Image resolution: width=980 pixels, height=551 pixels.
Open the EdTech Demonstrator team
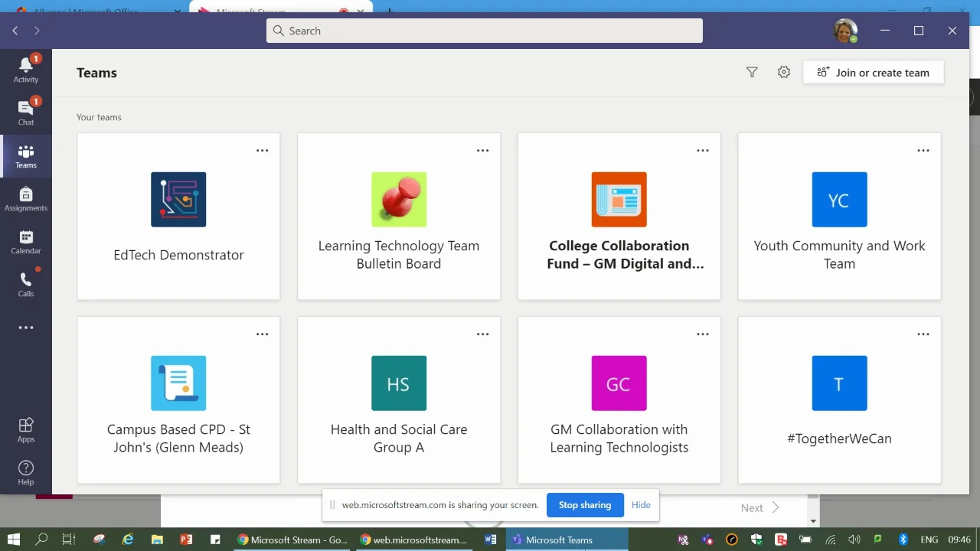(178, 217)
